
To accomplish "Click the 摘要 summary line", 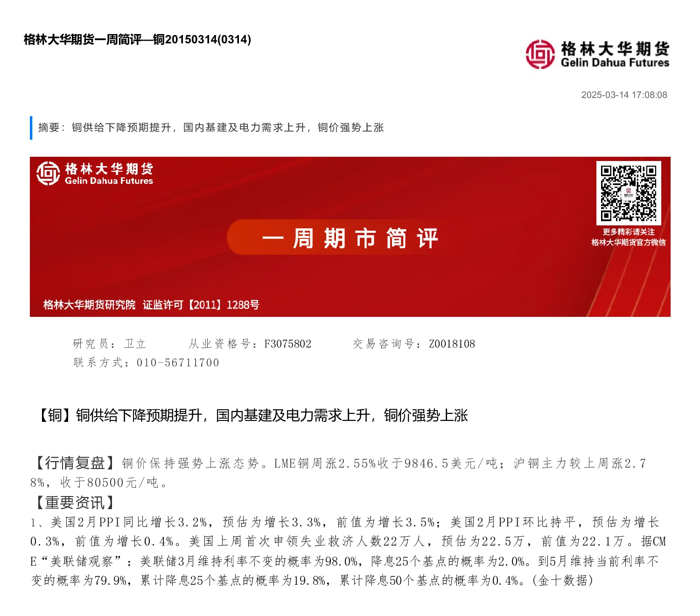I will (211, 127).
